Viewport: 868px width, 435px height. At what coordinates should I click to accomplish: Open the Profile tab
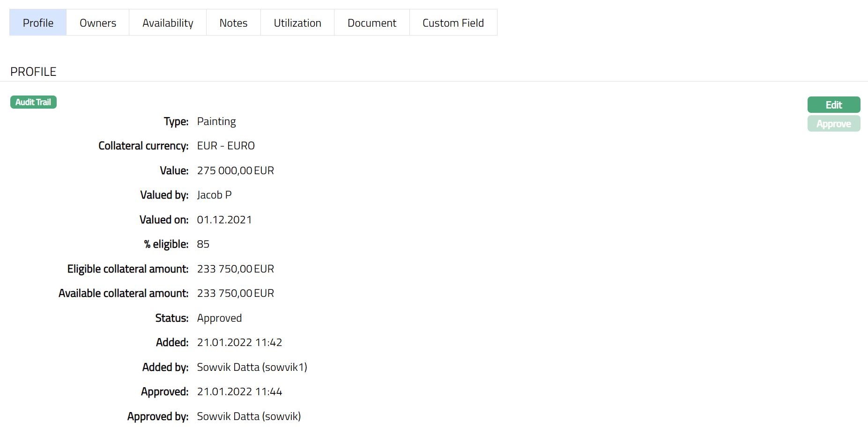[x=38, y=22]
